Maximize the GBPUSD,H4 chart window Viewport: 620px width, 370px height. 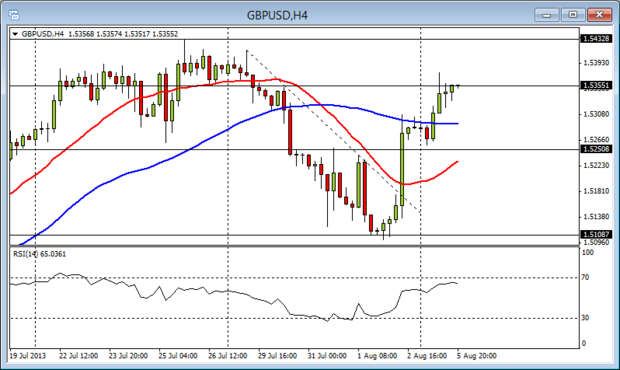(573, 15)
